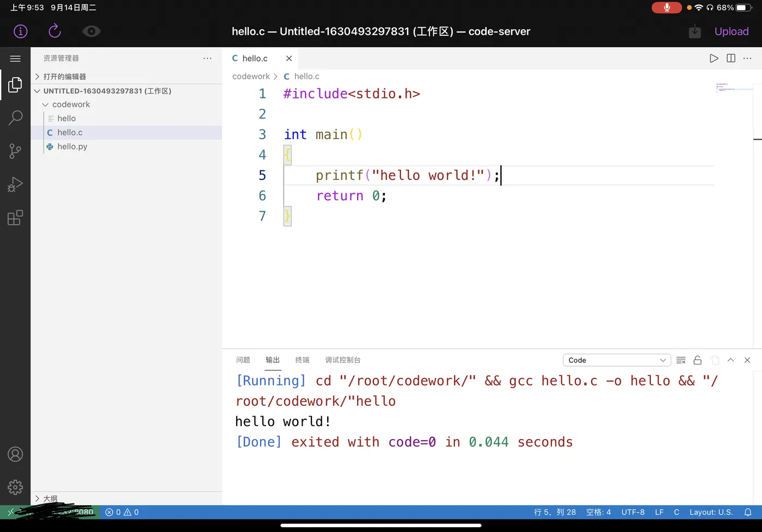The width and height of the screenshot is (762, 532).
Task: Click the cursor position 行 5, 列 28
Action: [x=555, y=512]
